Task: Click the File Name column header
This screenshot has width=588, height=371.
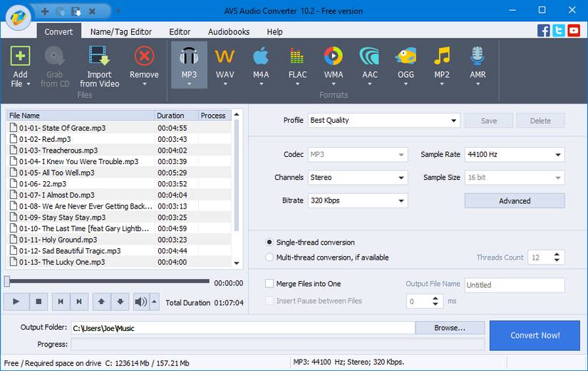Action: (81, 116)
